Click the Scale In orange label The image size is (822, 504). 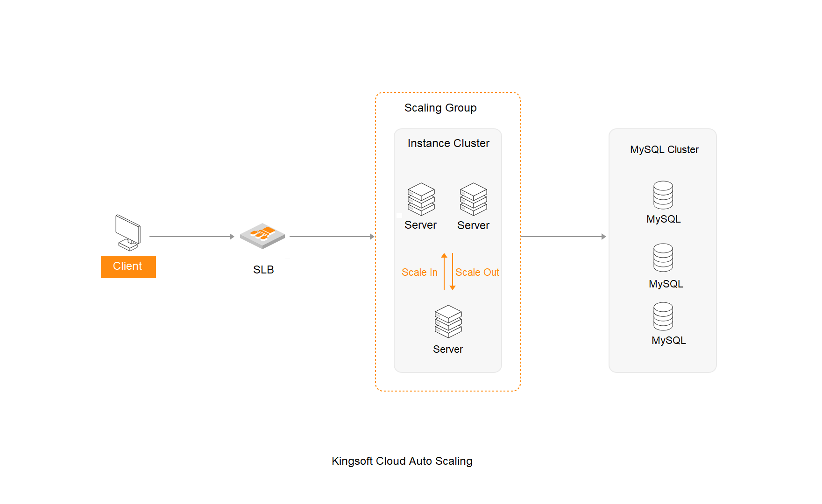tap(419, 273)
